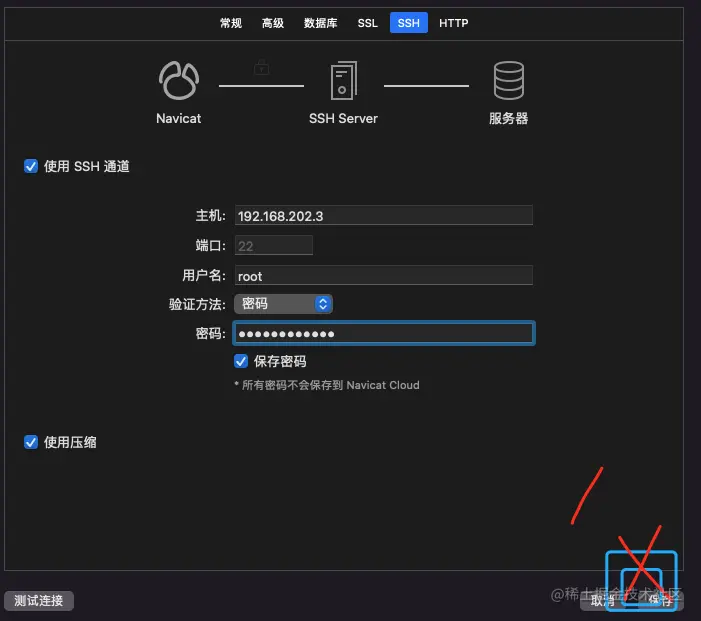Click the 保存 button
Viewport: 701px width, 621px height.
659,600
